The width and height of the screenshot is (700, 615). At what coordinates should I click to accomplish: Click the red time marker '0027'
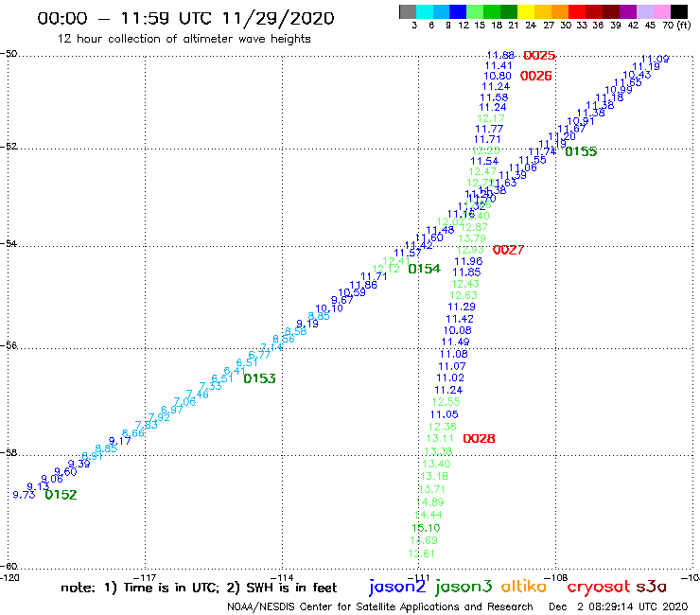coord(508,250)
